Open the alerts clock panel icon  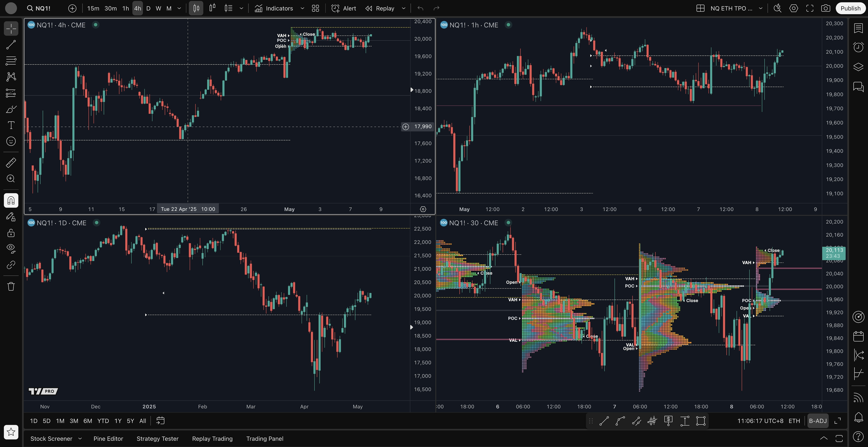pos(858,47)
